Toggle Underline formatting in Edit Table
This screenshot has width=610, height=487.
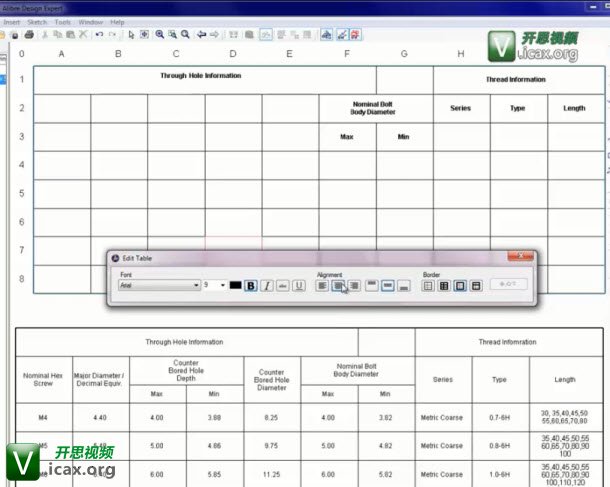(x=299, y=286)
